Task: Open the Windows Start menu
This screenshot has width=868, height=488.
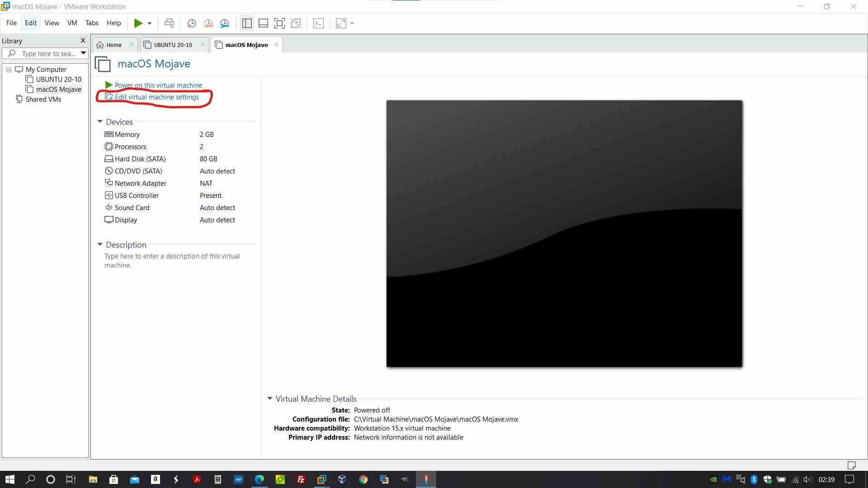Action: pos(9,479)
